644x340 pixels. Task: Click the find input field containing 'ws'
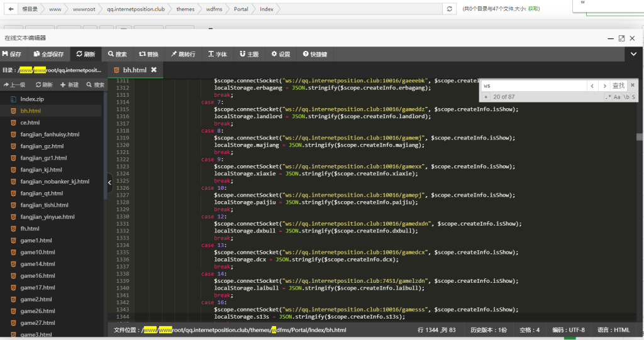point(533,85)
